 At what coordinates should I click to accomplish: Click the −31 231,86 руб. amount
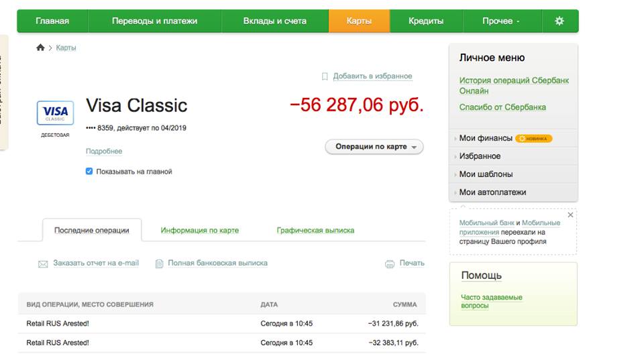393,324
